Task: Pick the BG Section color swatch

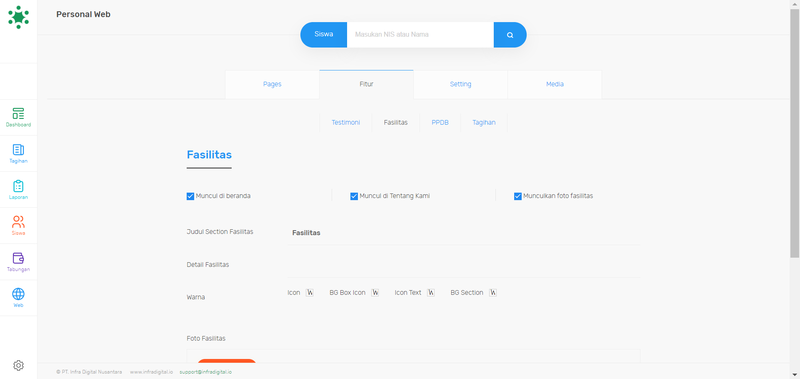Action: click(x=493, y=293)
